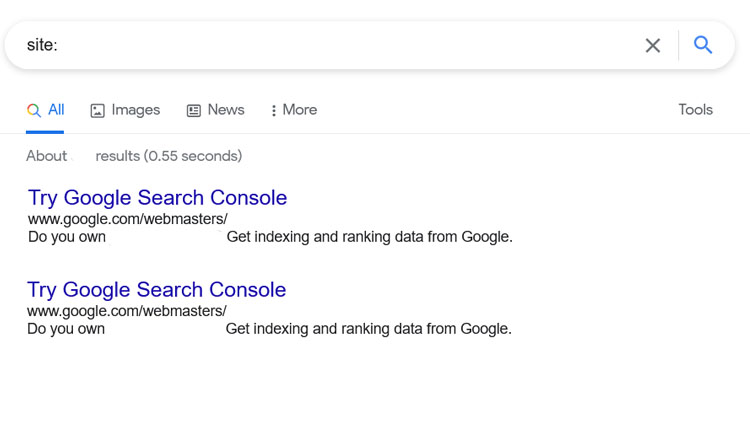Click the first result's indexing description text
This screenshot has width=750, height=430.
[x=369, y=237]
